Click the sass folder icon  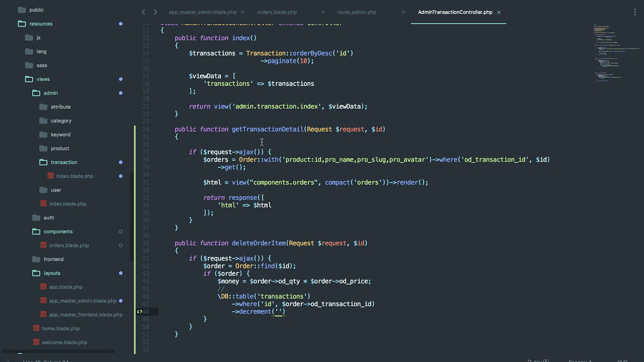(x=29, y=65)
